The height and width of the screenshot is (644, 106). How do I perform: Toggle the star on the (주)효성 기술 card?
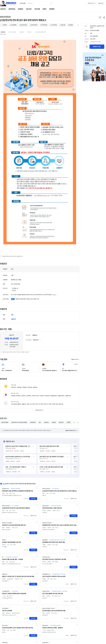(x=37, y=539)
